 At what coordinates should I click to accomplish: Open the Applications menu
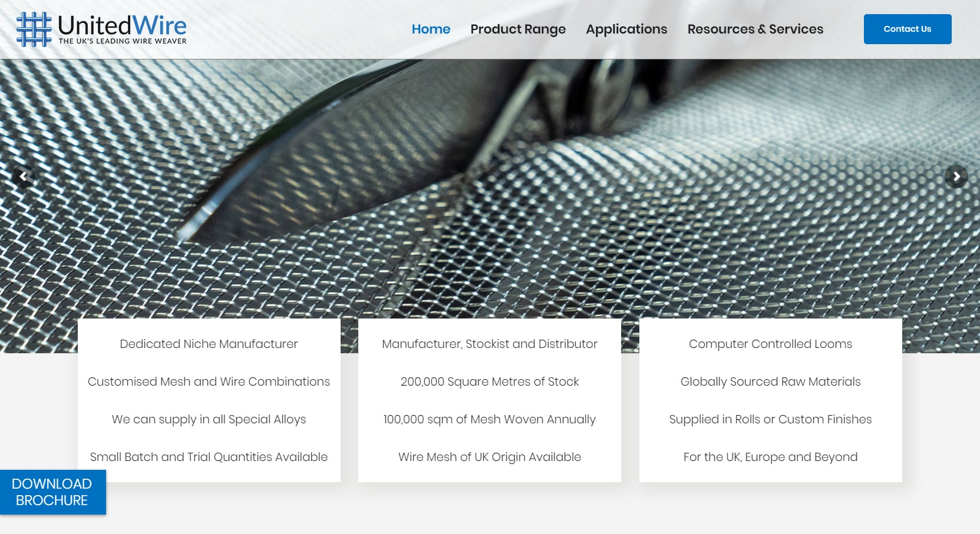(626, 29)
